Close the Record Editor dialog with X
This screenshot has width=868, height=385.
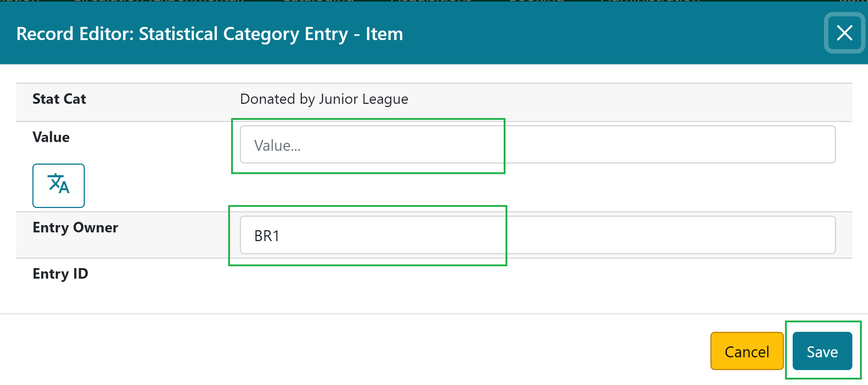click(x=844, y=33)
